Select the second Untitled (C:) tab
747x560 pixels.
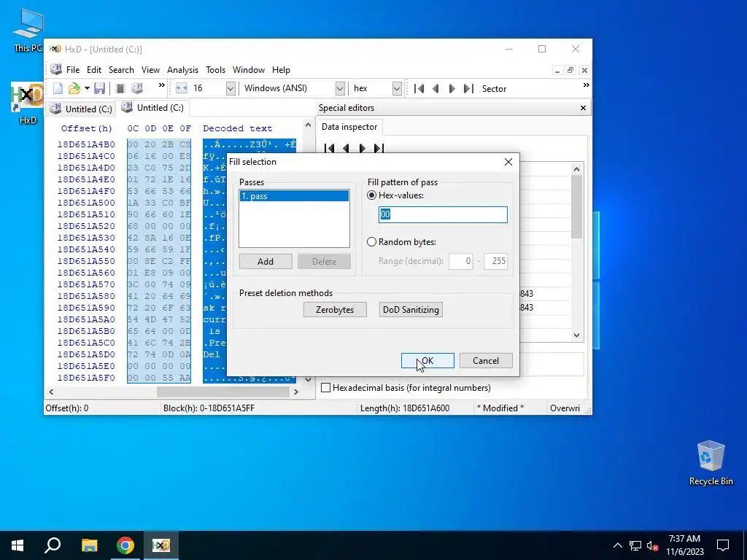[x=153, y=108]
